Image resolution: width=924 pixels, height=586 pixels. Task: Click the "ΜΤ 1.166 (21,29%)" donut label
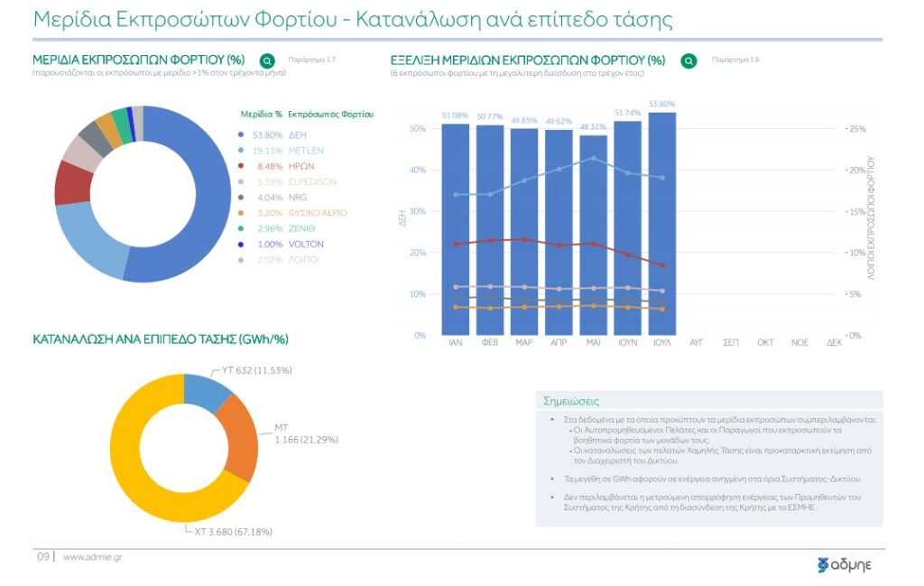pos(307,434)
